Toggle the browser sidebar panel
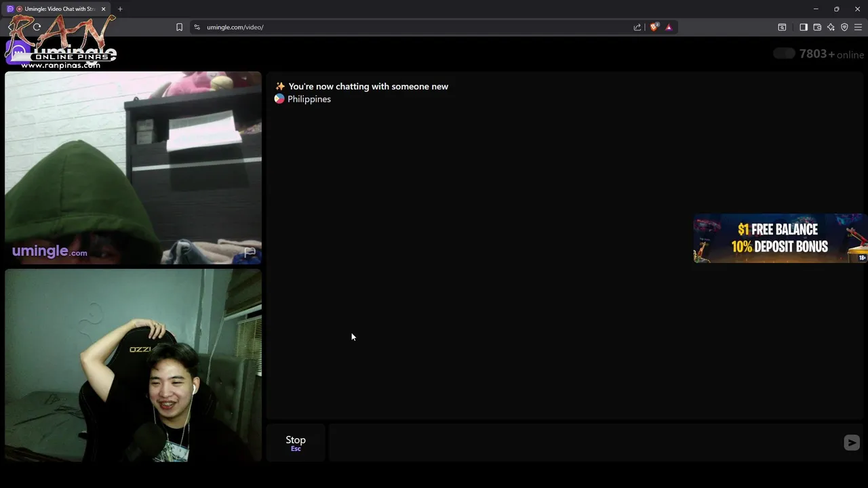The image size is (868, 488). [x=804, y=27]
